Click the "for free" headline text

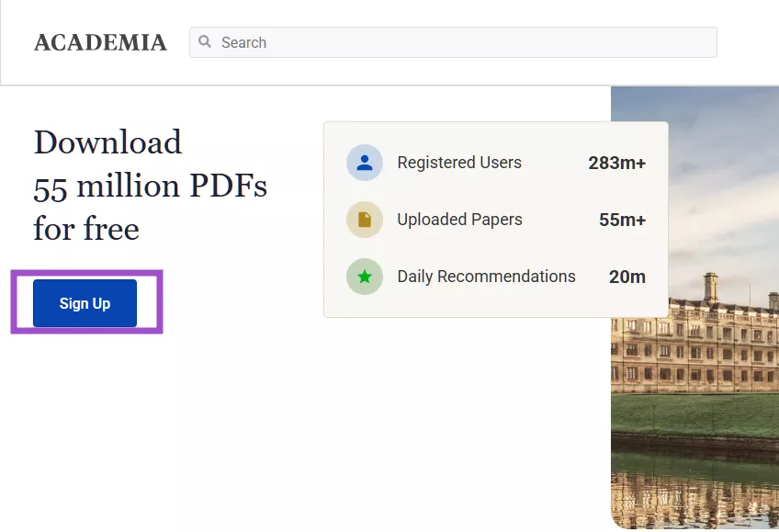(86, 228)
